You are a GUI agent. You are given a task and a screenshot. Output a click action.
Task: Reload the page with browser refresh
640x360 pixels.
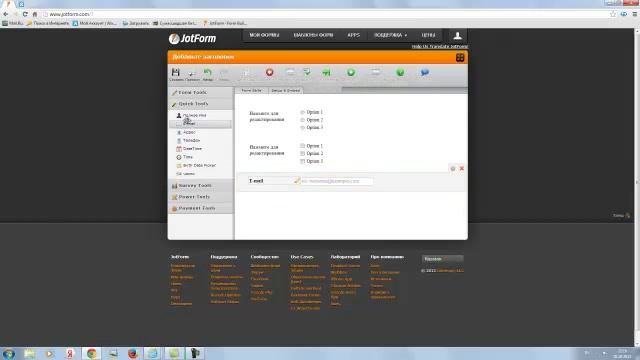25,14
